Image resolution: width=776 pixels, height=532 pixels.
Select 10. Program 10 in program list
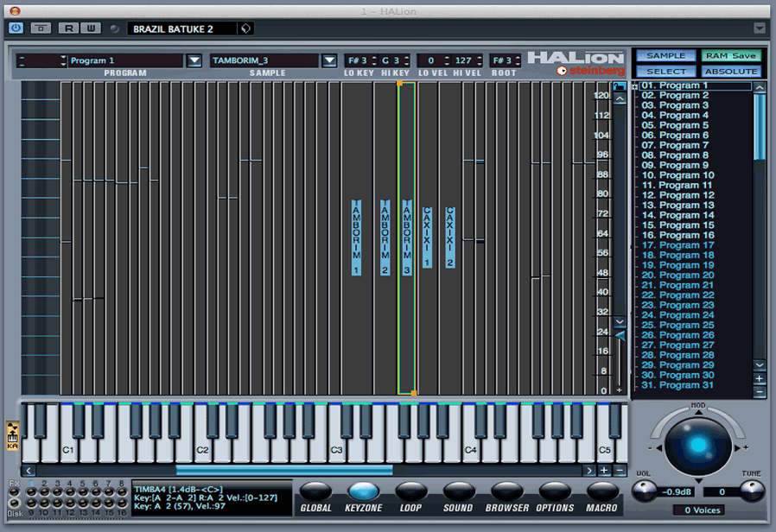tap(677, 175)
